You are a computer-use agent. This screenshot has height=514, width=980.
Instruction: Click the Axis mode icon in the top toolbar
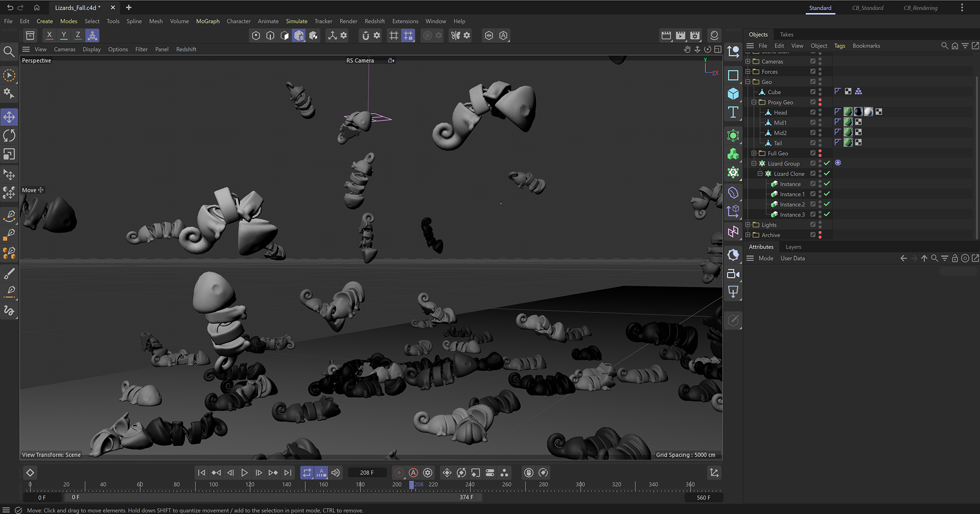(x=332, y=35)
